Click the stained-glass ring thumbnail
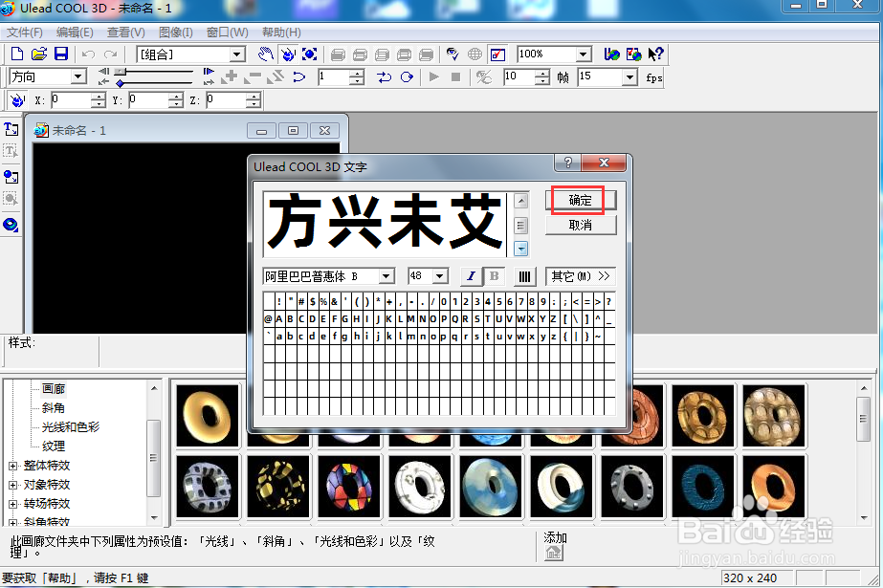The height and width of the screenshot is (588, 883). [349, 487]
